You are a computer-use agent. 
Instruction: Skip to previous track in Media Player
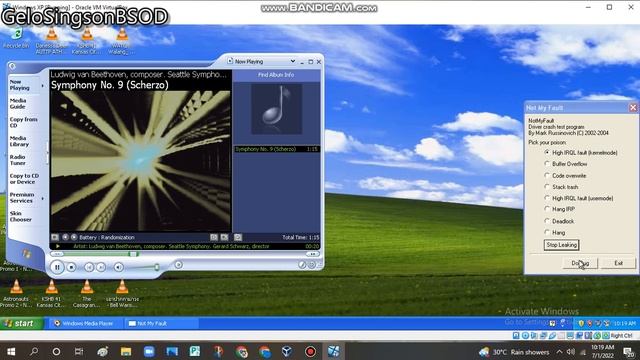[89, 267]
